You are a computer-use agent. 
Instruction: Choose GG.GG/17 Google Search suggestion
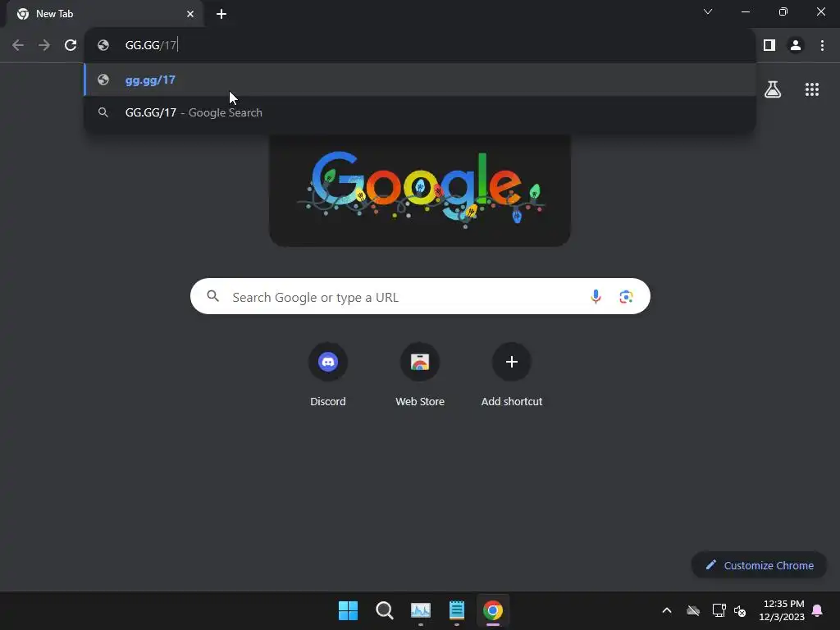coord(420,112)
